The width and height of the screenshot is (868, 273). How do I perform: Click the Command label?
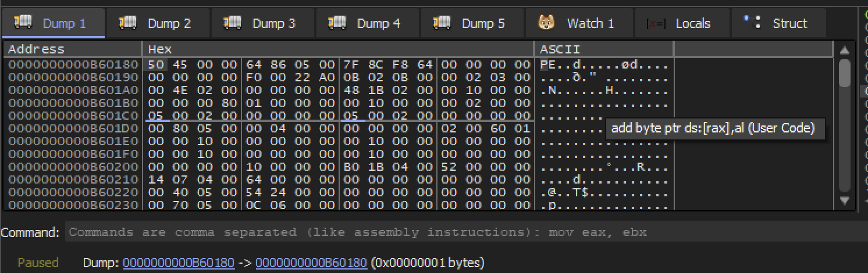point(30,232)
